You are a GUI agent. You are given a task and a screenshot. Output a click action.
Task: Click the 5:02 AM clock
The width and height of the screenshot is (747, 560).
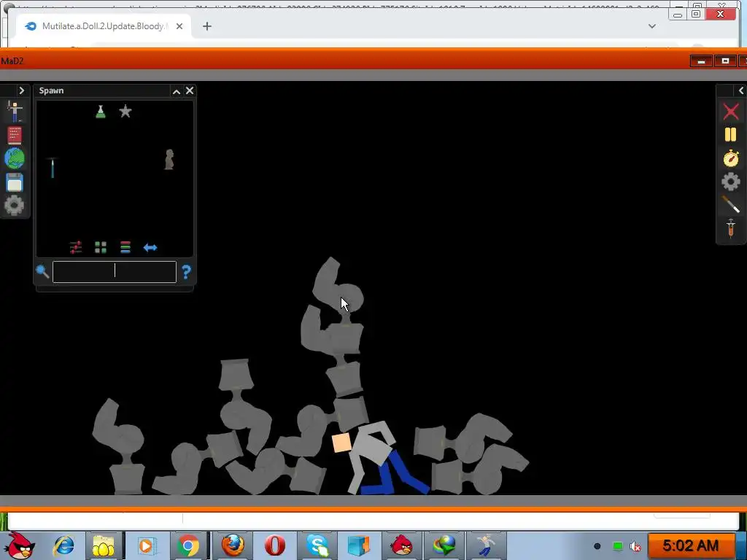coord(690,545)
